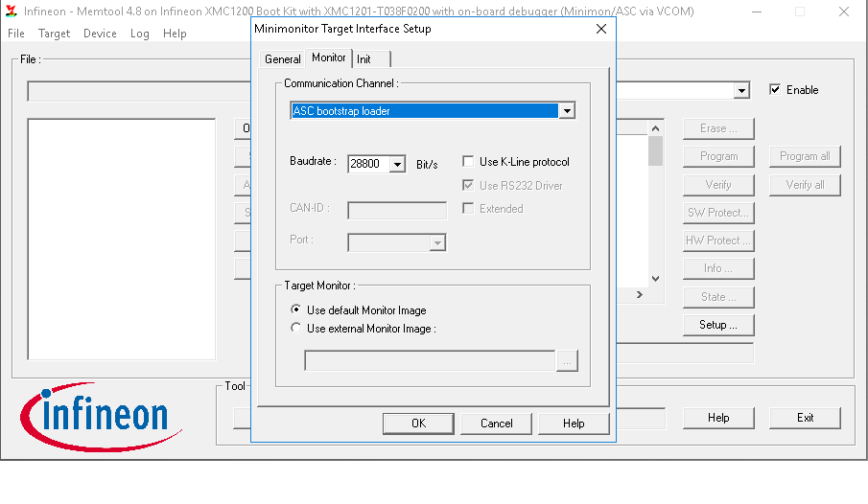Click the Program all button

click(x=805, y=156)
